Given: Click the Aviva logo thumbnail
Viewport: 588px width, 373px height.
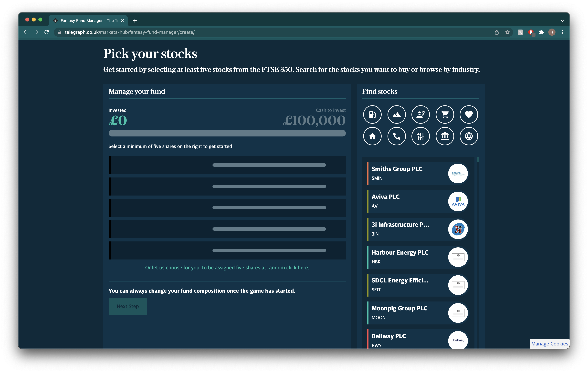Looking at the screenshot, I should 458,201.
